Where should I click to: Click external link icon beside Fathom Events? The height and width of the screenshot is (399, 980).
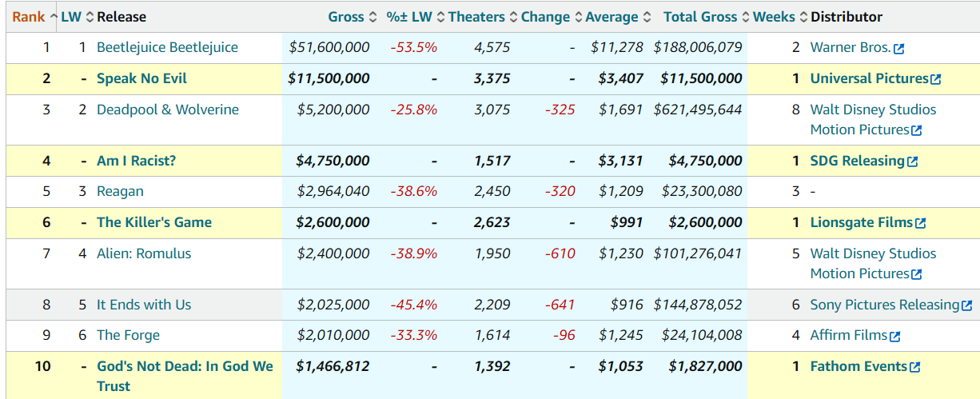tap(914, 367)
